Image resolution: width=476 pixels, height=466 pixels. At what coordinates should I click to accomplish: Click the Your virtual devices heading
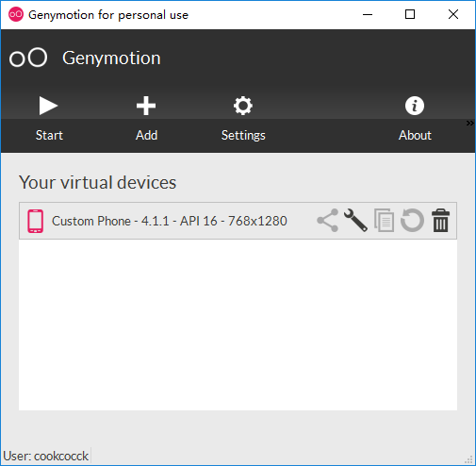[97, 182]
